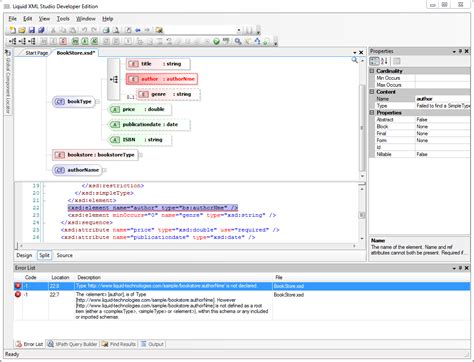
Task: Collapse the Properties property group
Action: click(x=372, y=113)
